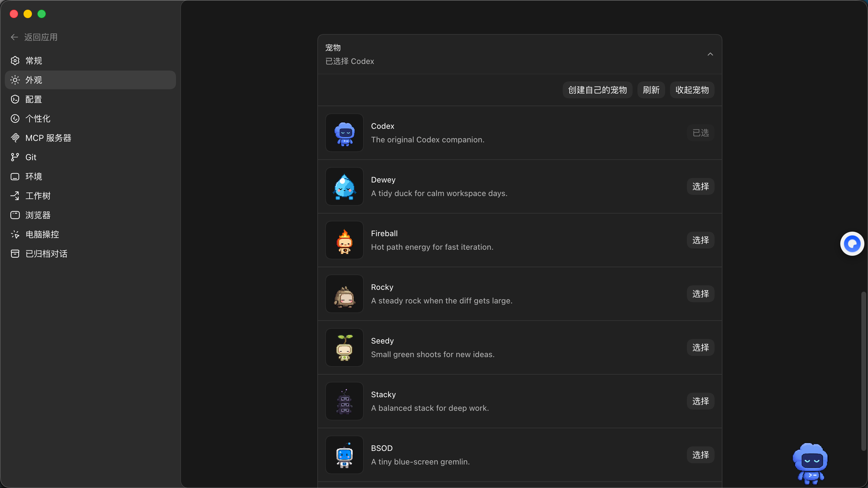The width and height of the screenshot is (868, 488).
Task: Click the 刷新 refresh button
Action: point(651,90)
